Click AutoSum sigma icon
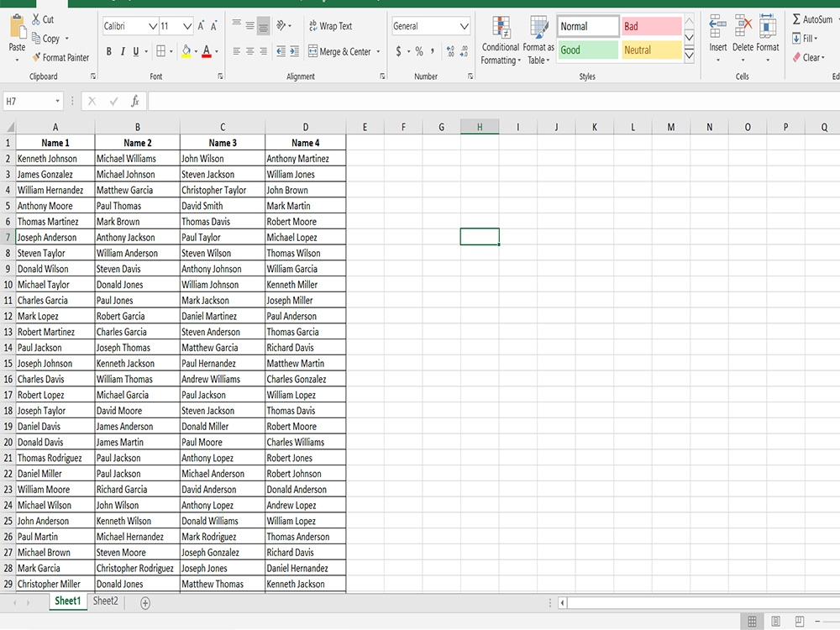 [x=796, y=19]
